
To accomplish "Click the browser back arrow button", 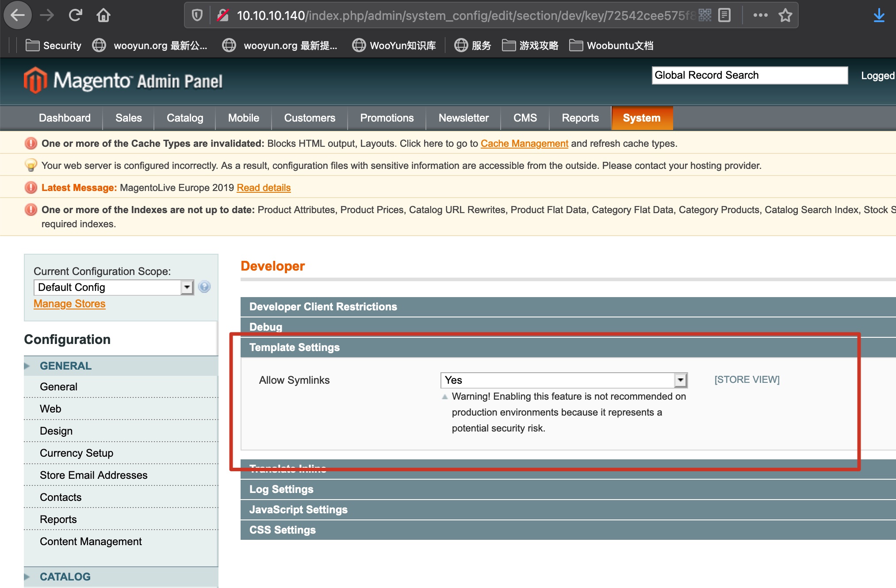I will tap(18, 15).
